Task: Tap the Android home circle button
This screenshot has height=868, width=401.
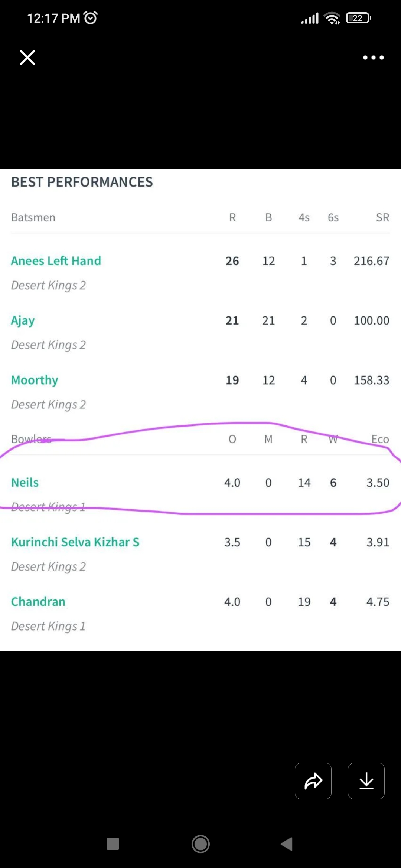Action: pyautogui.click(x=200, y=844)
